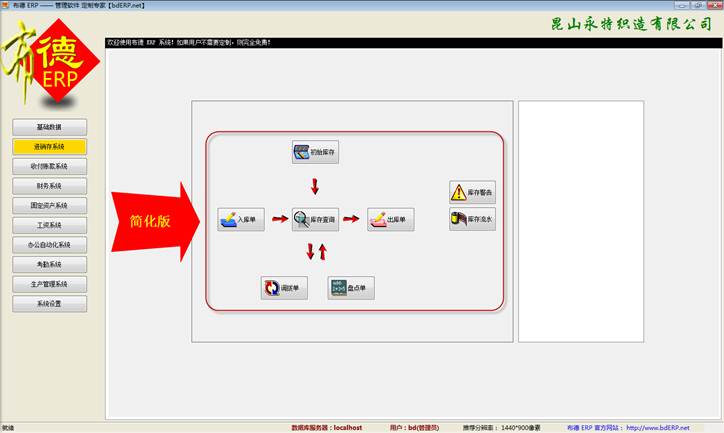Screen dimensions: 724x433
Task: Go to the 工资系统 payroll module
Action: (50, 225)
